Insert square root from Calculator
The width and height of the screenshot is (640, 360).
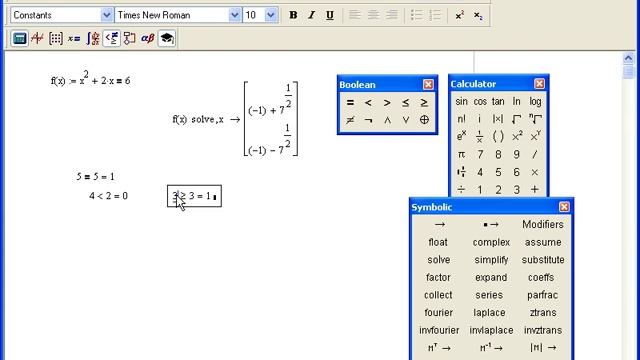[x=516, y=119]
